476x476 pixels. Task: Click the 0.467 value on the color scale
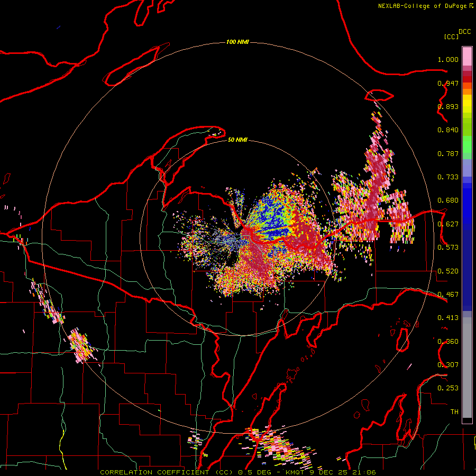[448, 295]
